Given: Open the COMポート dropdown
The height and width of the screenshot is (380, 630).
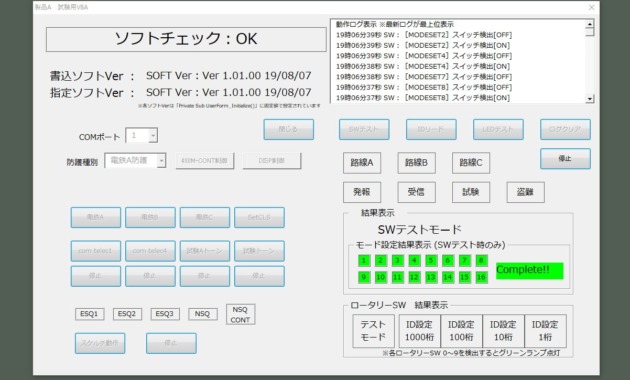Looking at the screenshot, I should point(153,135).
